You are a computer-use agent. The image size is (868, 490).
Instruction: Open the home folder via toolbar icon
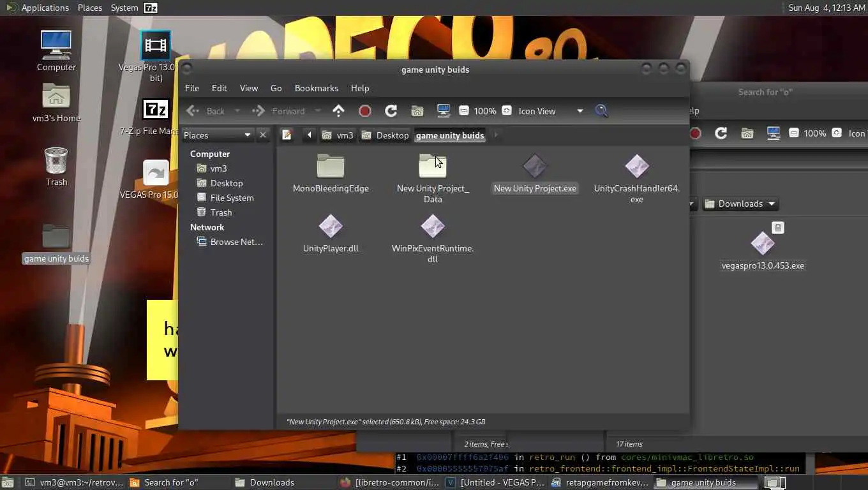(x=417, y=111)
